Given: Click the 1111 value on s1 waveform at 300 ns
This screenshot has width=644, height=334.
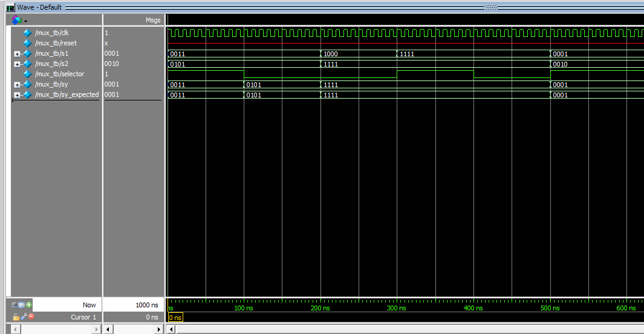Looking at the screenshot, I should 407,54.
